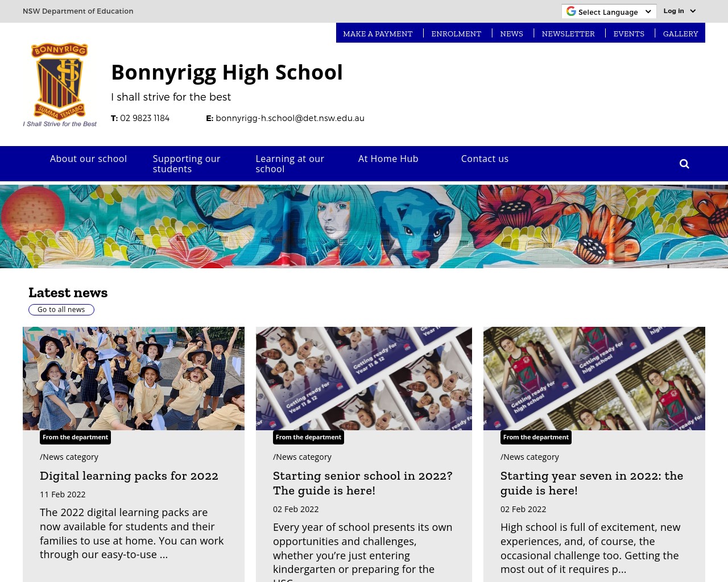The height and width of the screenshot is (582, 728).
Task: Open About our school navigation item
Action: [x=88, y=159]
